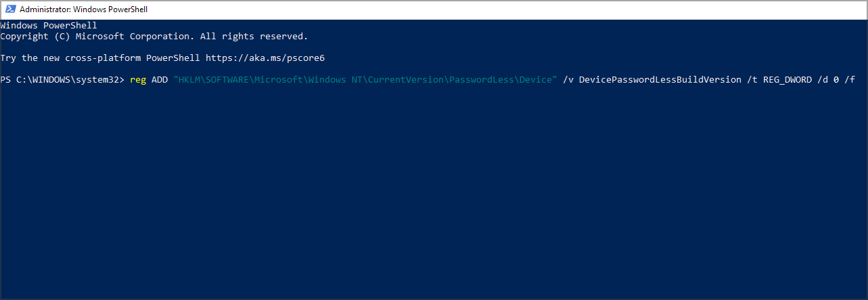Screen dimensions: 868x300
Task: Click the ADD keyword in the command
Action: (x=160, y=80)
